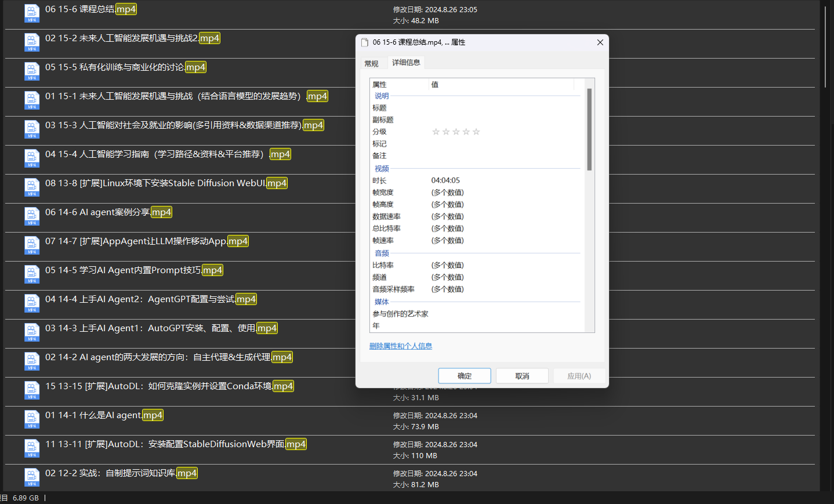Click the MP4 icon for 02 15-2 未来人工智能发展机遇与挑战2

(x=32, y=43)
